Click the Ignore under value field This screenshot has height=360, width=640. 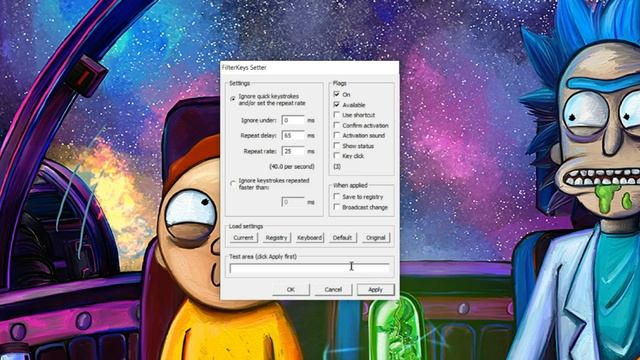[293, 120]
